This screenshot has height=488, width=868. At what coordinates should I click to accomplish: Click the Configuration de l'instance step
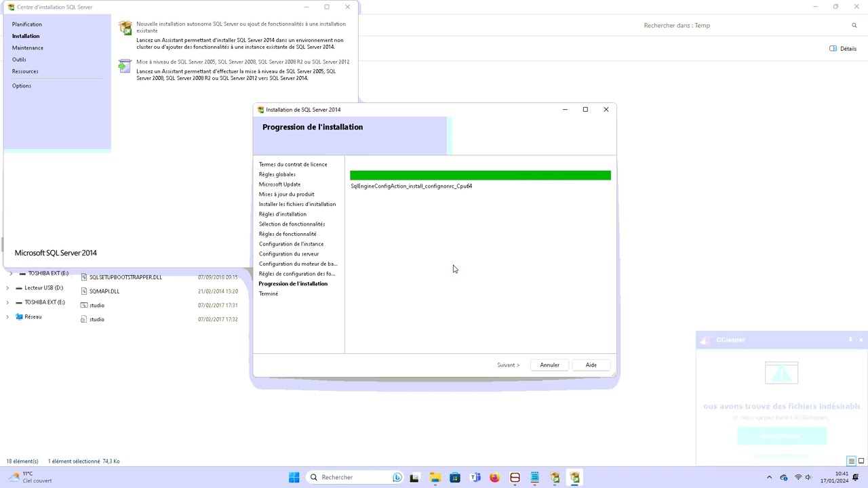[291, 244]
